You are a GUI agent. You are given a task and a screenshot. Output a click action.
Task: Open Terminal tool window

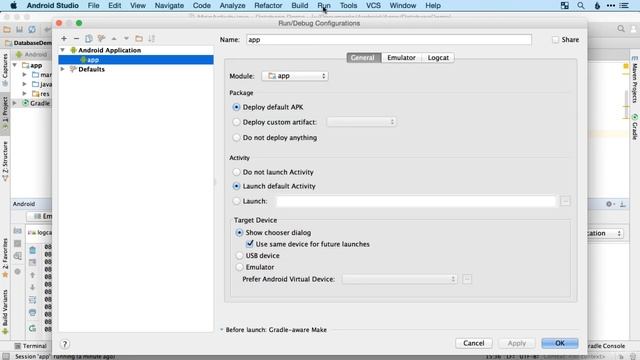coord(31,346)
